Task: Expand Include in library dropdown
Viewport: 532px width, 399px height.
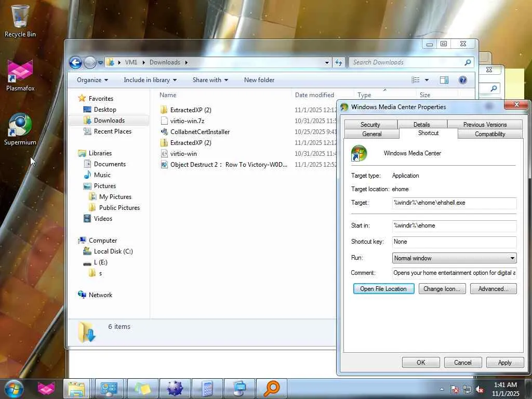Action: click(150, 80)
